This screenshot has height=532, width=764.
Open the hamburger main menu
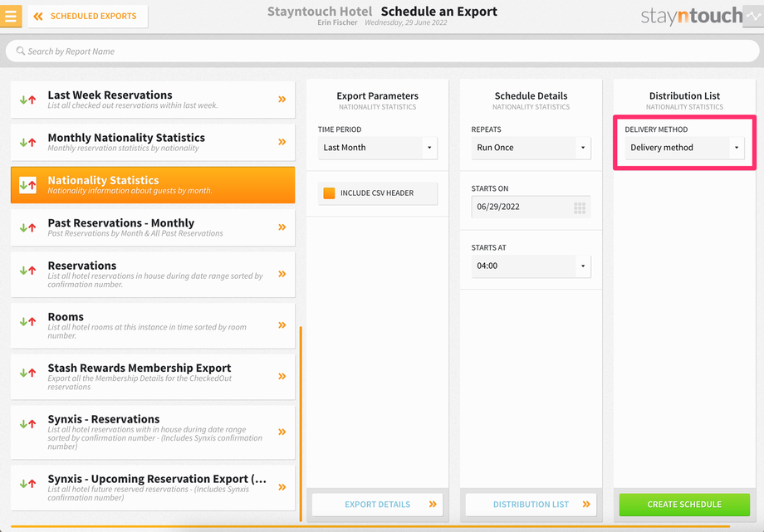coord(11,16)
